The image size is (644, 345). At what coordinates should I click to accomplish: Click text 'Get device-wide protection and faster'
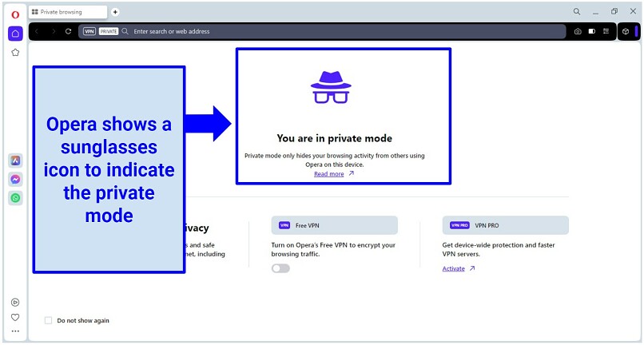point(499,245)
